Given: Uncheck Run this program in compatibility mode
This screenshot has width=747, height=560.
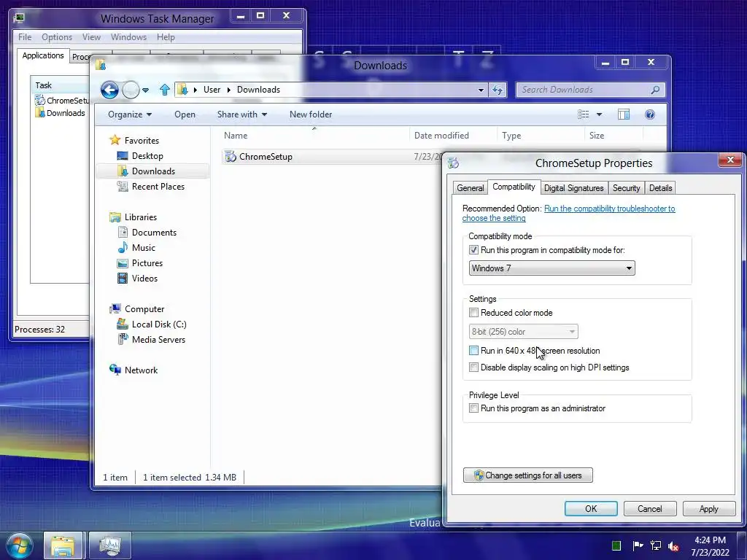Looking at the screenshot, I should click(473, 250).
